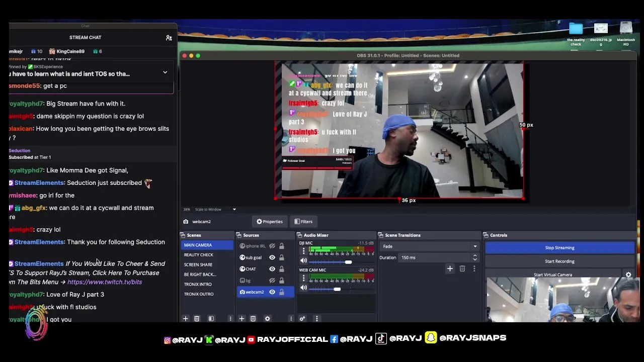The image size is (644, 362).
Task: Open scene filters icon in Scenes toolbar
Action: click(x=211, y=319)
